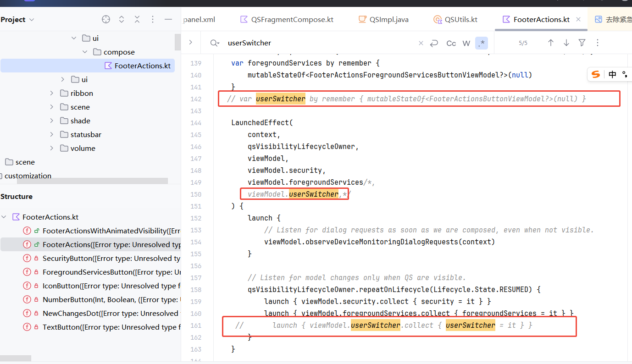The width and height of the screenshot is (632, 364).
Task: Switch to QSImpl.java tab
Action: pyautogui.click(x=383, y=19)
